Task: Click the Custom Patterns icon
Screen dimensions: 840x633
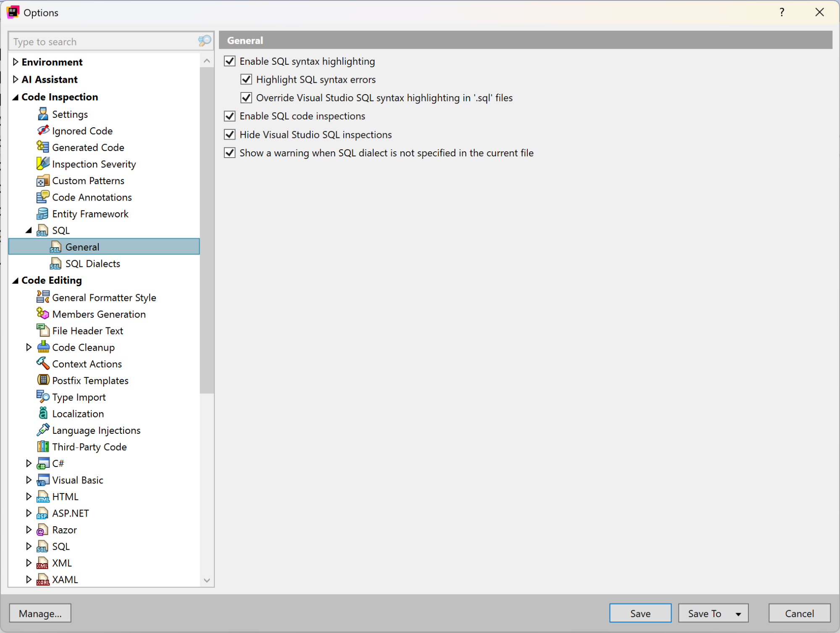Action: coord(43,180)
